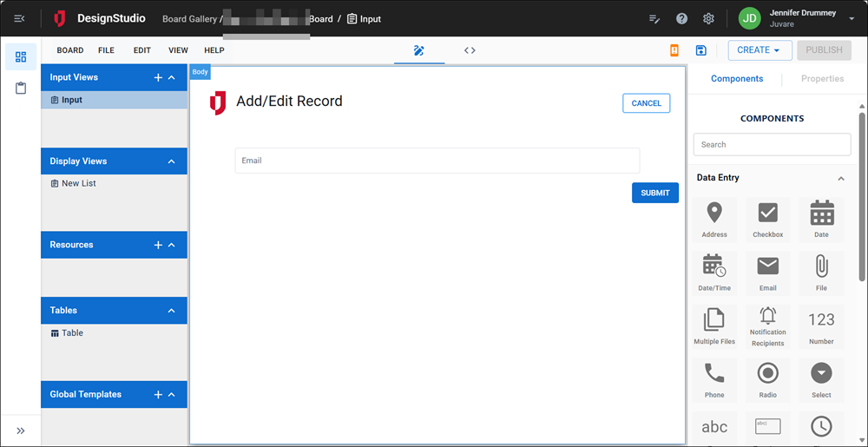The width and height of the screenshot is (868, 447).
Task: Open the user account dropdown arrow
Action: (852, 19)
